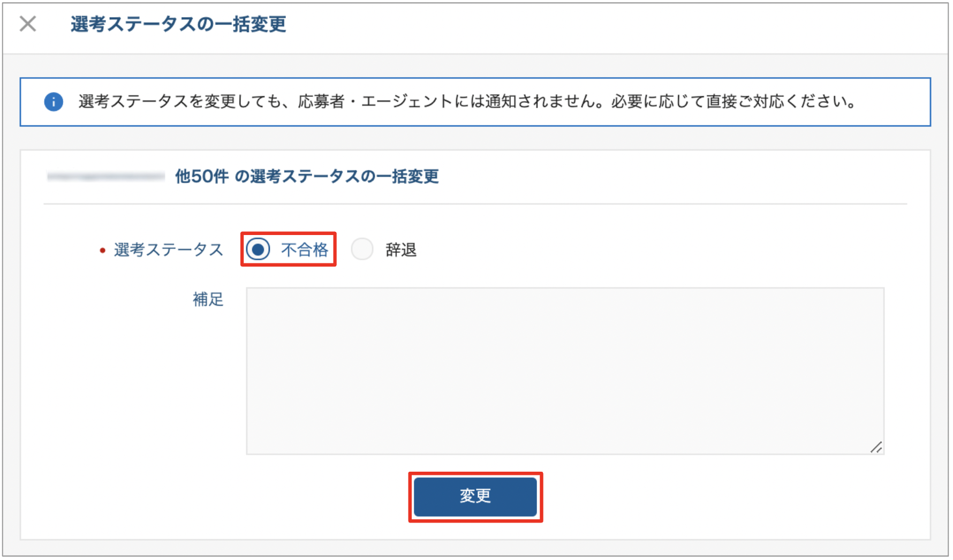Click the blurred applicant name before 他50件

coord(105,176)
